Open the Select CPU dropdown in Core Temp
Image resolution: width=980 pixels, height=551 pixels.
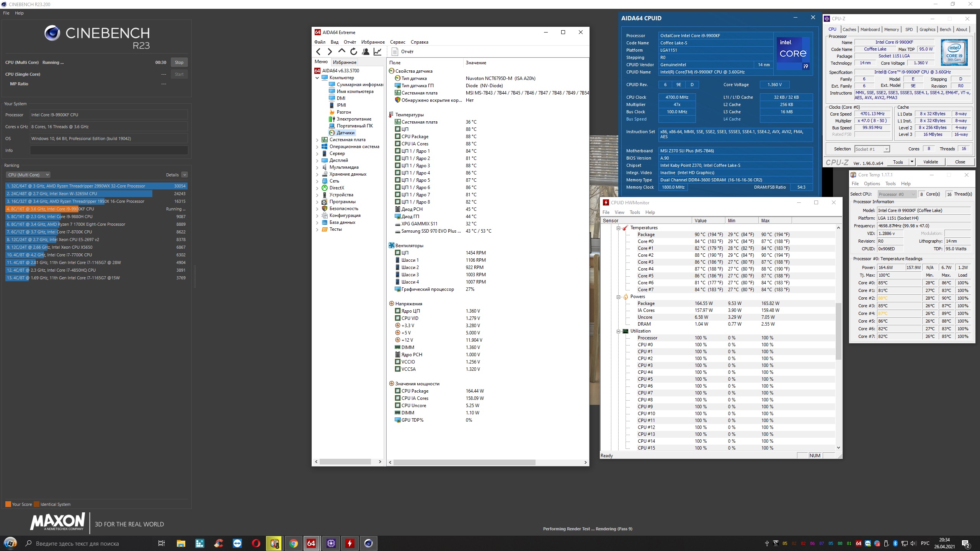coord(896,194)
